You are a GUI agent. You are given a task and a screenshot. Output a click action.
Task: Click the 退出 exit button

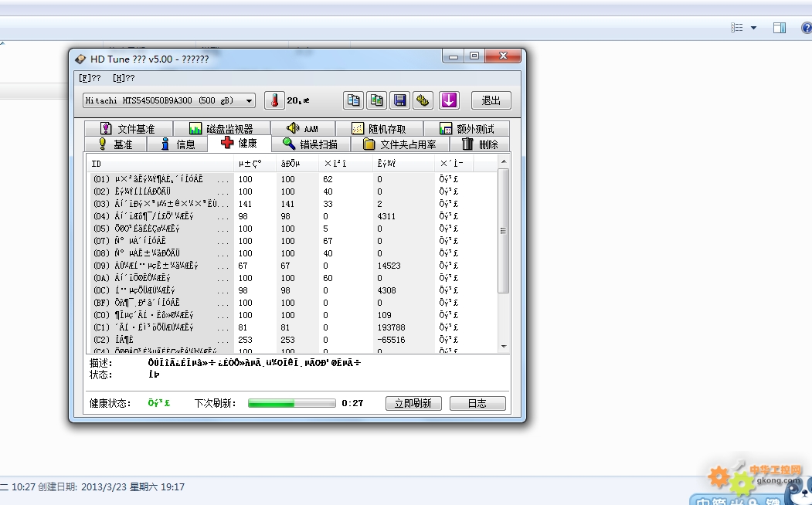tap(491, 100)
